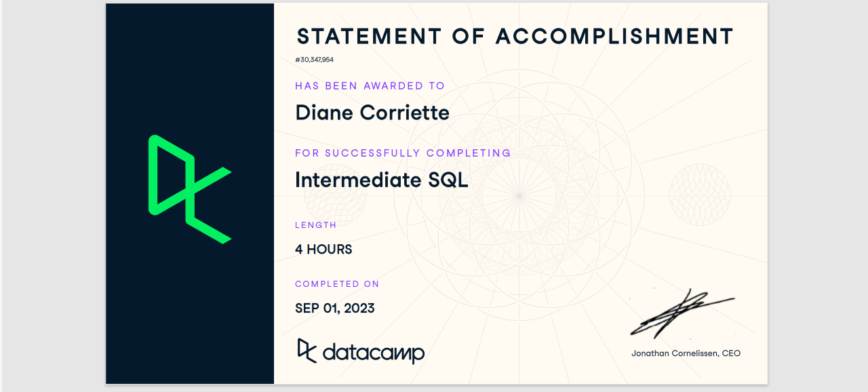Click the completion date SEP 01, 2023
Image resolution: width=868 pixels, height=392 pixels.
(334, 309)
